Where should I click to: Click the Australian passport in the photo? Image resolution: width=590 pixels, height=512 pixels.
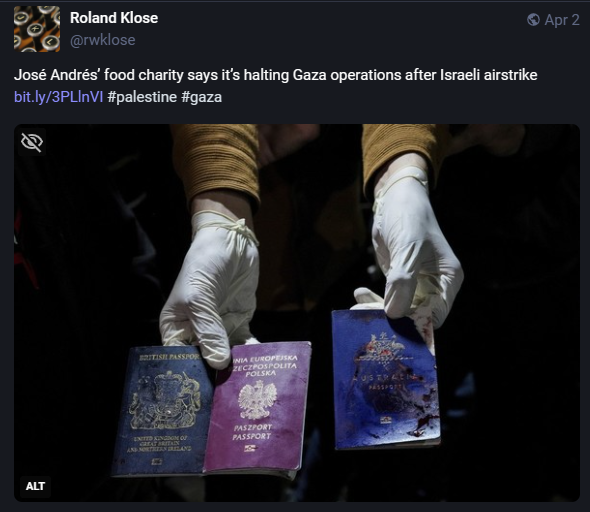[386, 380]
